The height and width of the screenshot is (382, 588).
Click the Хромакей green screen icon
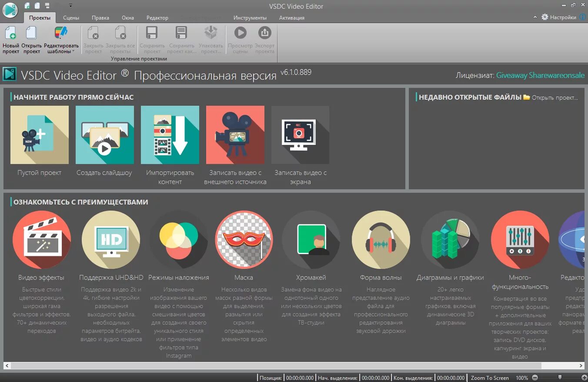point(311,240)
